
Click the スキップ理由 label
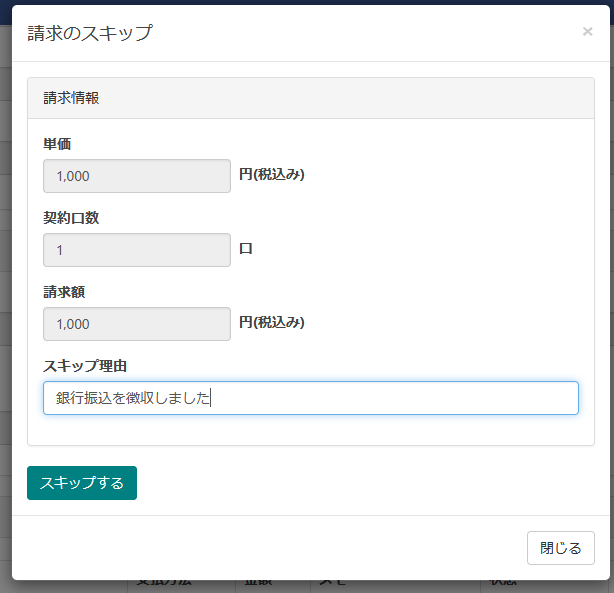pos(85,365)
